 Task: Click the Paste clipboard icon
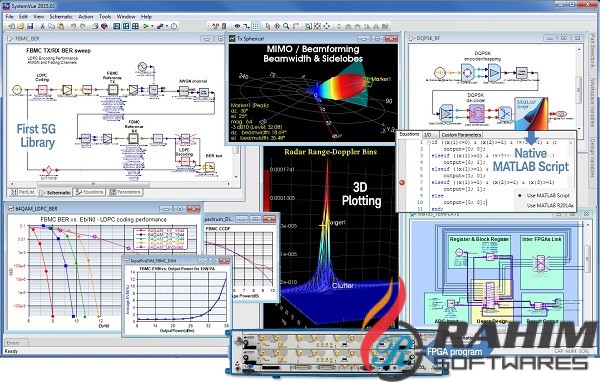(x=60, y=26)
